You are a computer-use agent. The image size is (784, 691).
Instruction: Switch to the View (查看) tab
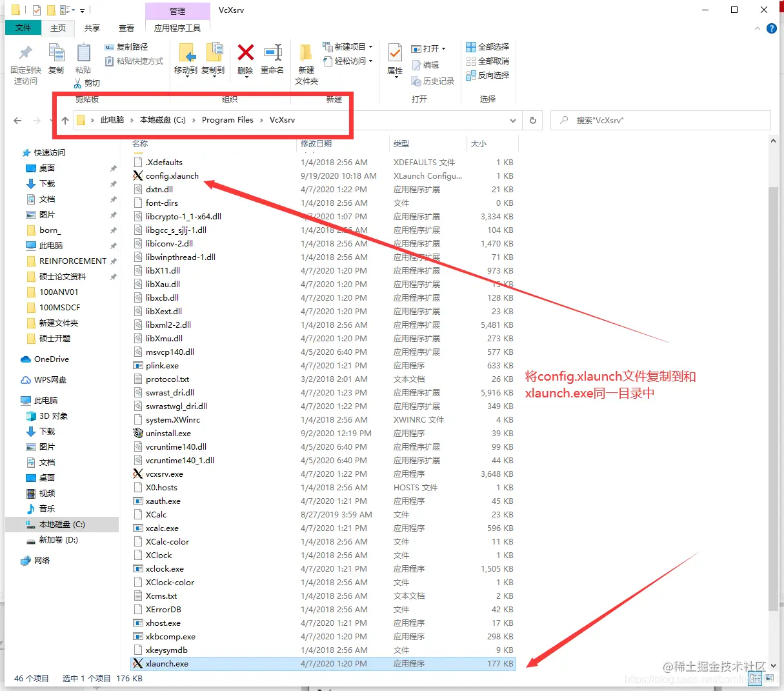[126, 28]
